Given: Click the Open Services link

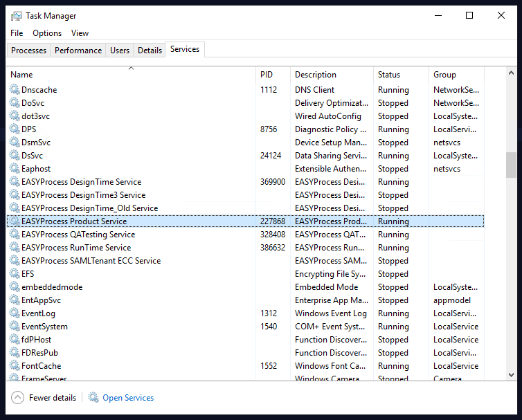Looking at the screenshot, I should (128, 398).
